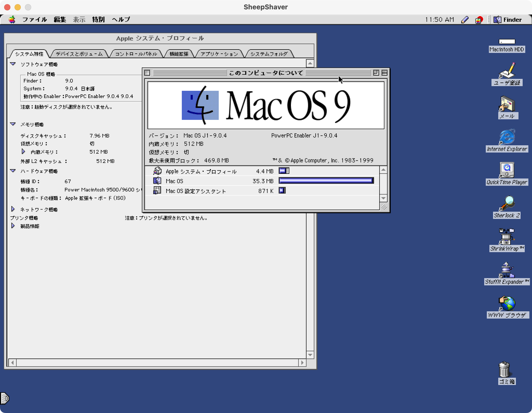Click the About window zoom box

376,73
